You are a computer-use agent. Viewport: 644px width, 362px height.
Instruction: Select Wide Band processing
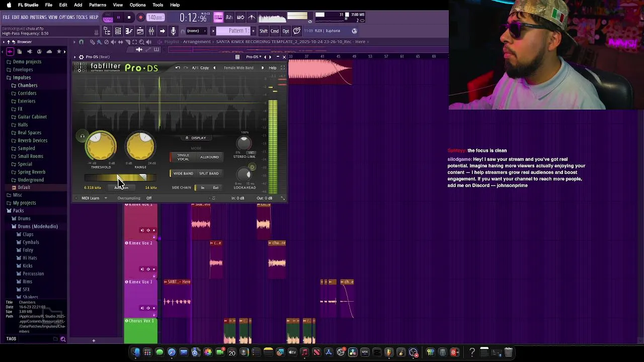point(183,173)
